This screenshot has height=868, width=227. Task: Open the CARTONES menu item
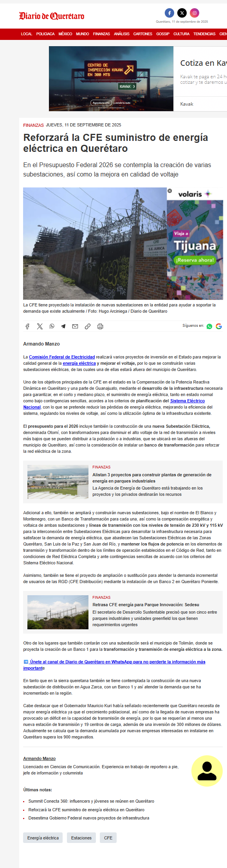click(143, 34)
